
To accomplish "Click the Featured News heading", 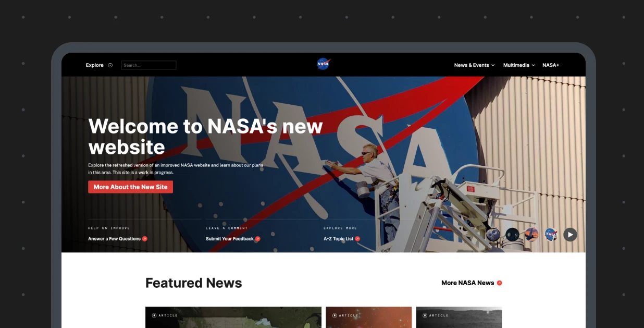I will 194,283.
